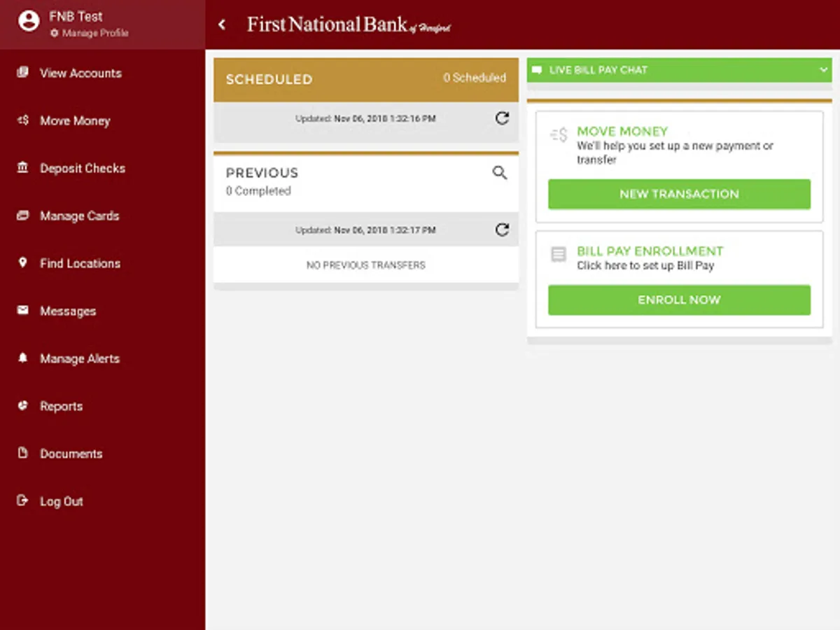Expand the Live Bill Pay Chat chevron
The width and height of the screenshot is (840, 630).
tap(822, 70)
